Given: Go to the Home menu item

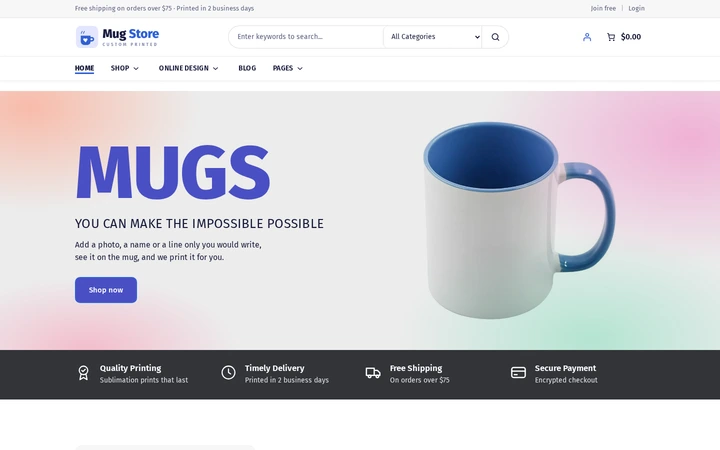Looking at the screenshot, I should pos(84,68).
